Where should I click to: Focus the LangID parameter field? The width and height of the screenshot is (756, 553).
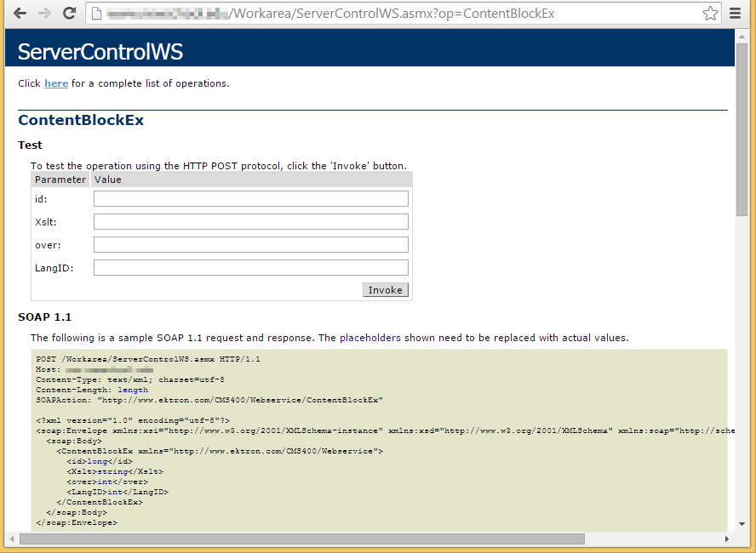coord(250,268)
